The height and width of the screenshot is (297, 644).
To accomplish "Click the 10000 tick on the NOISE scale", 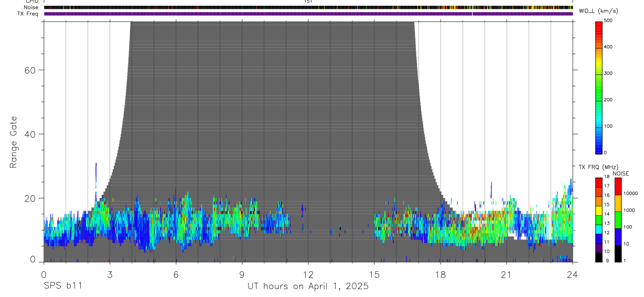I will pyautogui.click(x=630, y=193).
